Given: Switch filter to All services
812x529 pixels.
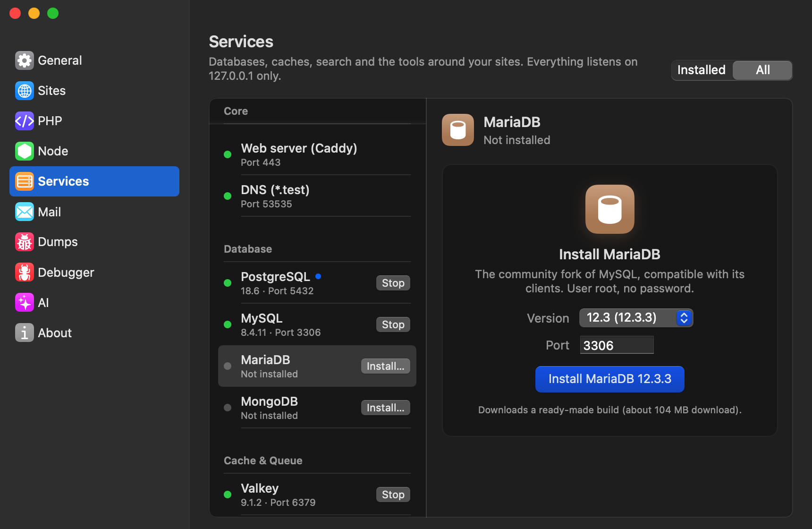Looking at the screenshot, I should [762, 70].
